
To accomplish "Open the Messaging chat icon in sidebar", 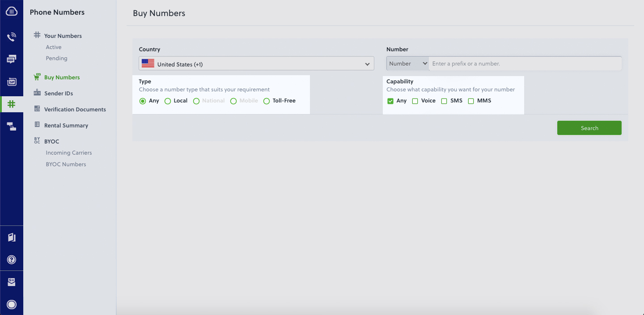I will point(12,59).
